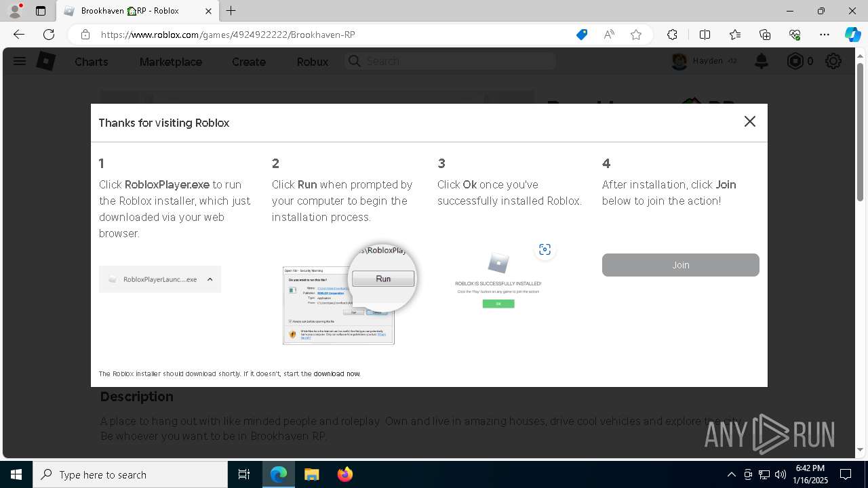Go back in the browser
The width and height of the screenshot is (868, 488).
pyautogui.click(x=19, y=35)
